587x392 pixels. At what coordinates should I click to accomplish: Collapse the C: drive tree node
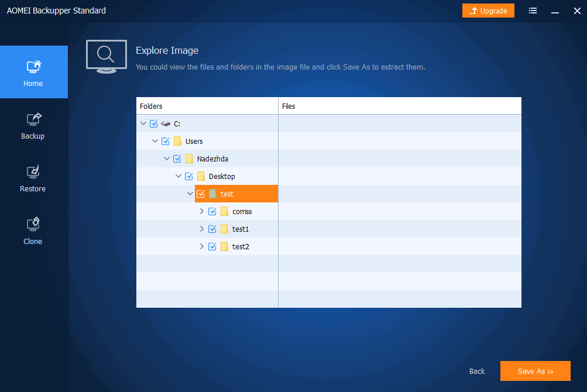(x=143, y=123)
